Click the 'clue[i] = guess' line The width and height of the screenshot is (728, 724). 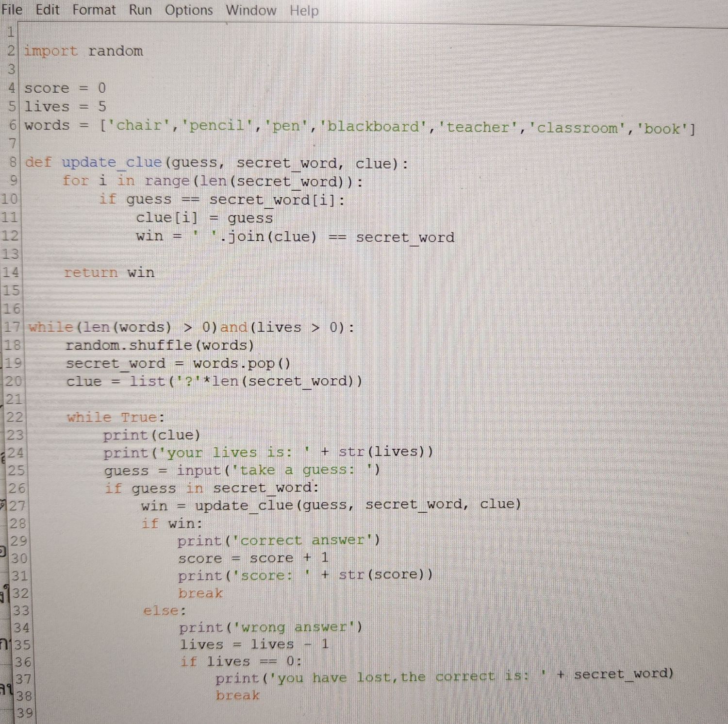(204, 218)
